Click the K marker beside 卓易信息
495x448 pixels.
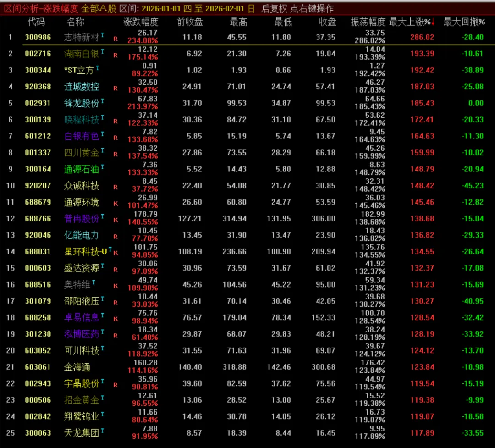[x=115, y=319]
